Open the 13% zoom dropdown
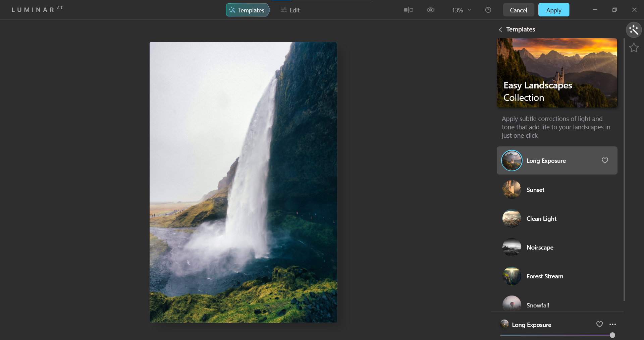Image resolution: width=644 pixels, height=340 pixels. pyautogui.click(x=462, y=10)
